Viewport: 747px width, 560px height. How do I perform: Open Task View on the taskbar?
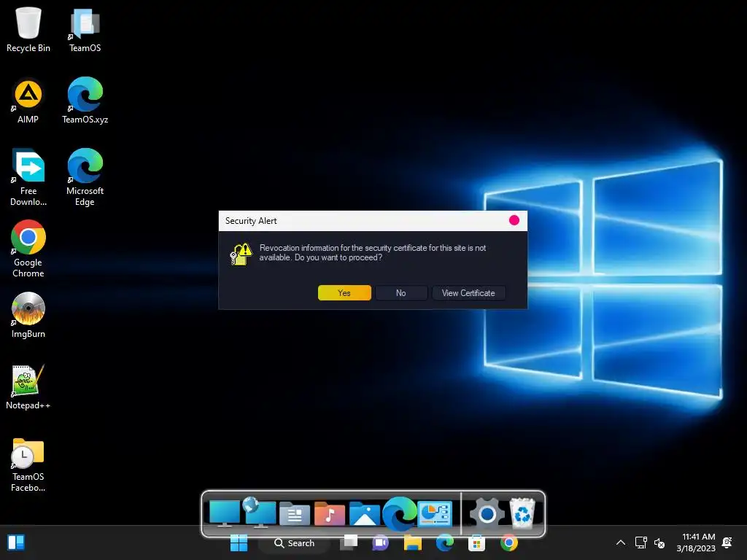click(349, 542)
